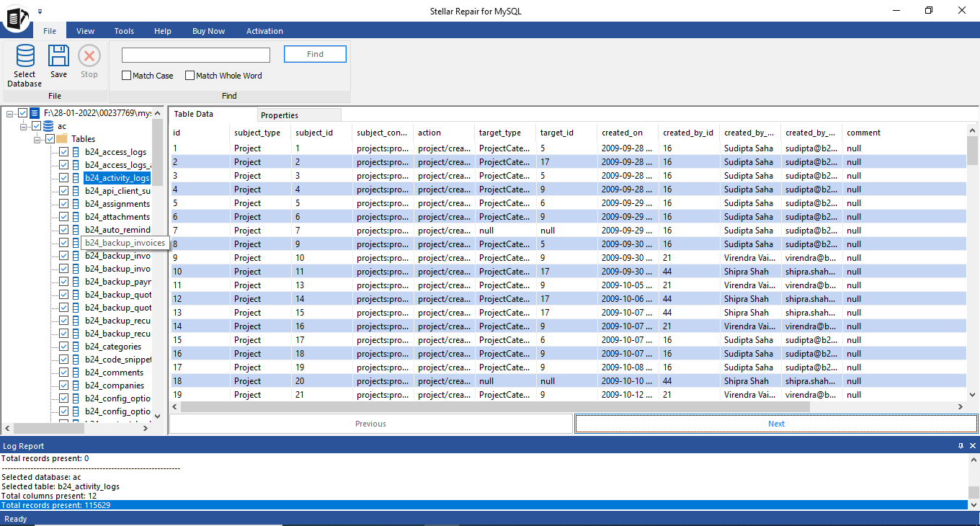
Task: Click the Select Database icon
Action: coord(24,56)
